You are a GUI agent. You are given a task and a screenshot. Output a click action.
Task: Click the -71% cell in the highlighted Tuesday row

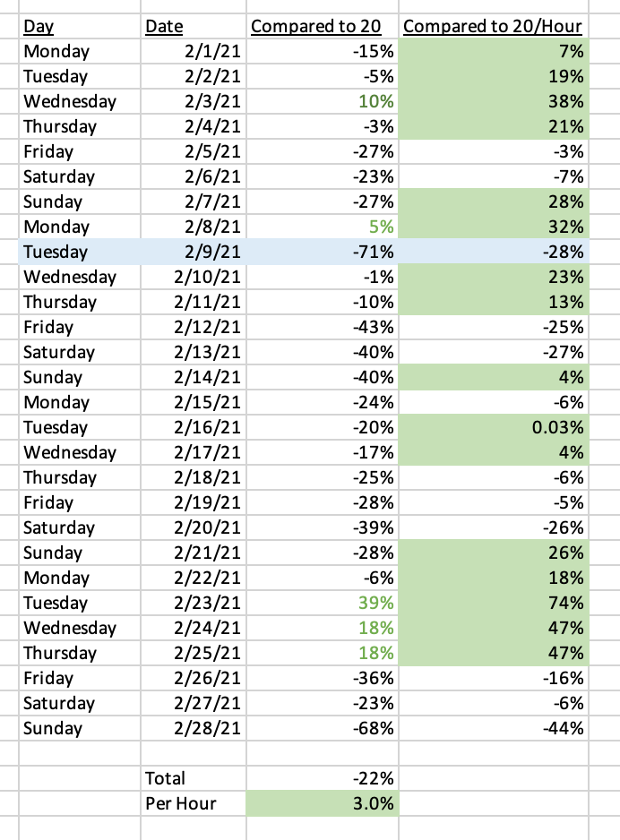tap(322, 252)
